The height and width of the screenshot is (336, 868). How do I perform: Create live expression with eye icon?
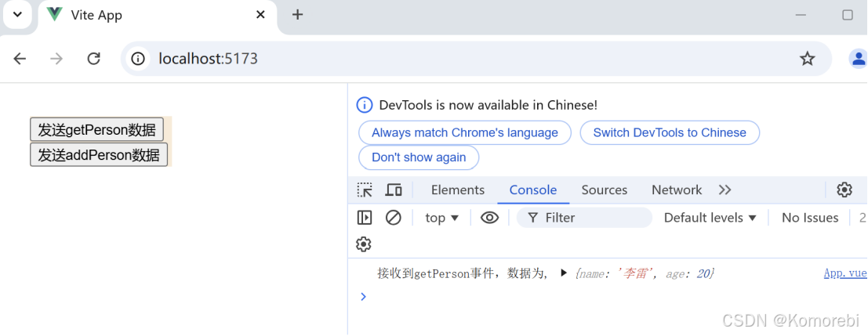489,218
